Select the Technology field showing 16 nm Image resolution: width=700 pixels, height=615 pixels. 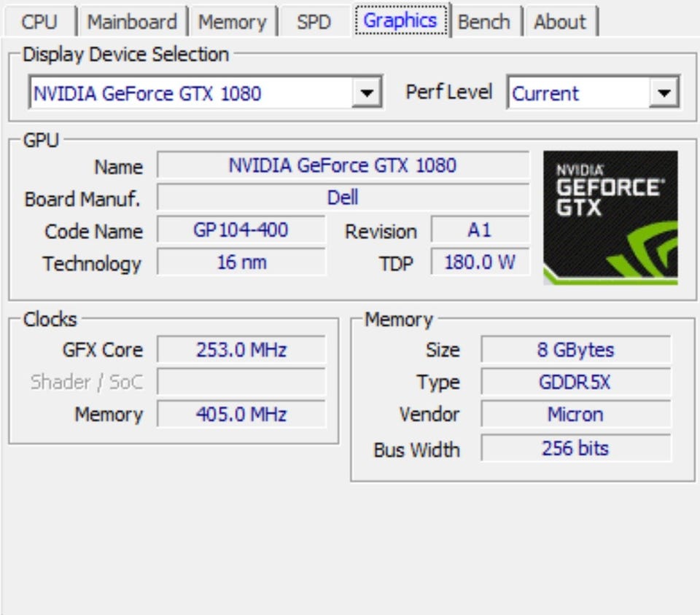pos(241,262)
